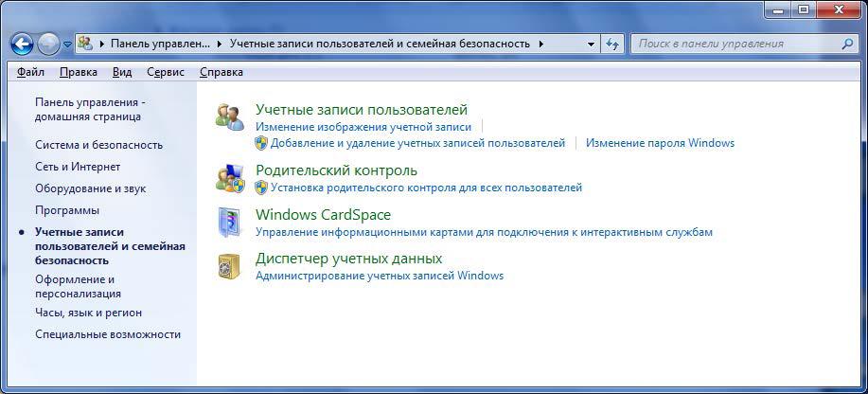Open Система и безопасность category
The image size is (868, 394).
(x=99, y=145)
